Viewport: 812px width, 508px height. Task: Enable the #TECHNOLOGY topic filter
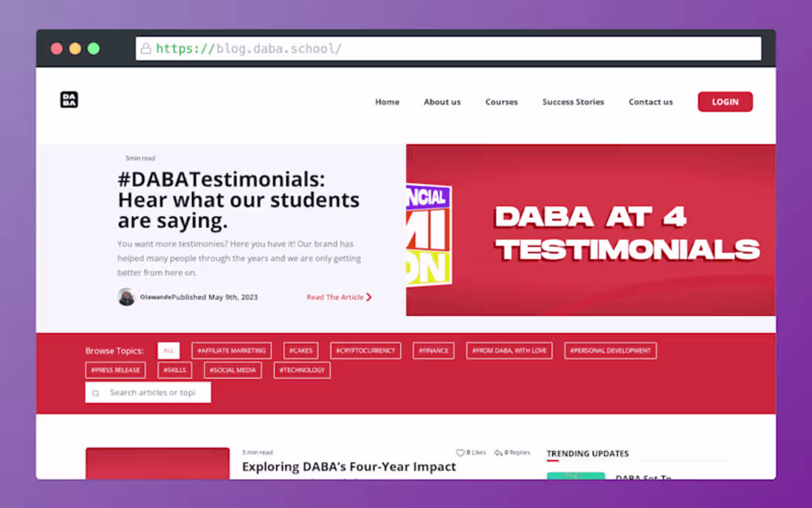pos(301,370)
